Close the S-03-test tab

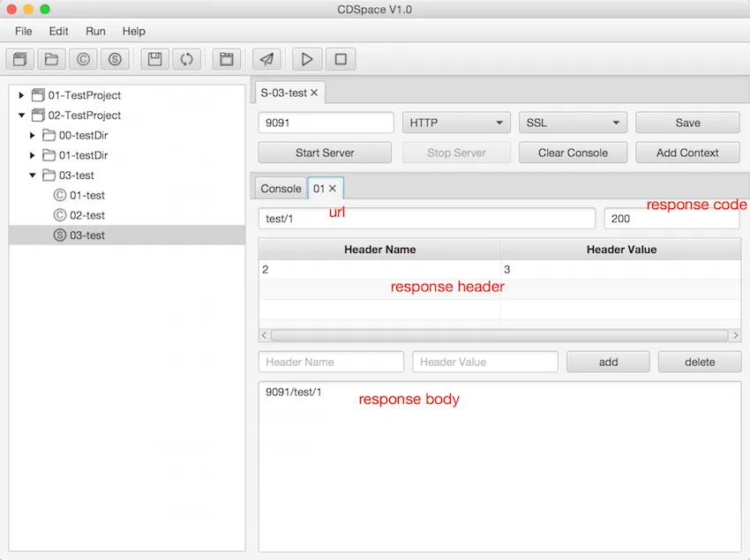point(314,93)
